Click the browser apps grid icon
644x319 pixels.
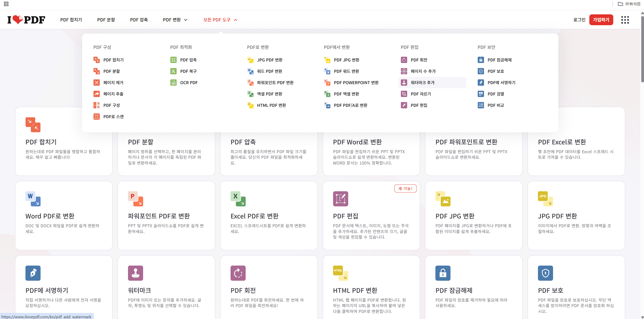click(6, 4)
